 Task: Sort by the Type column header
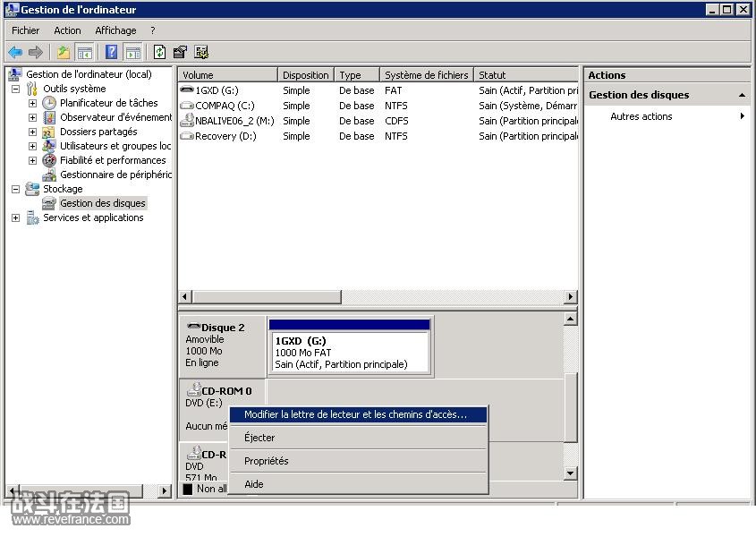click(357, 75)
